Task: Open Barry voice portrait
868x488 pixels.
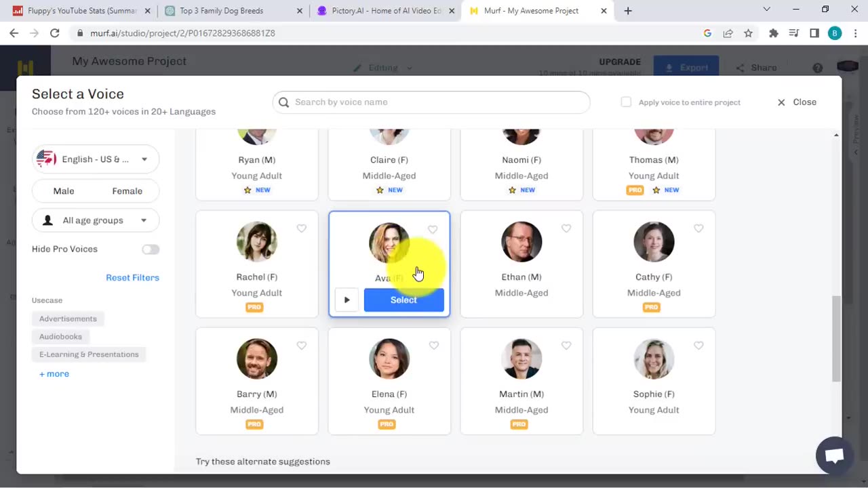Action: click(x=257, y=359)
